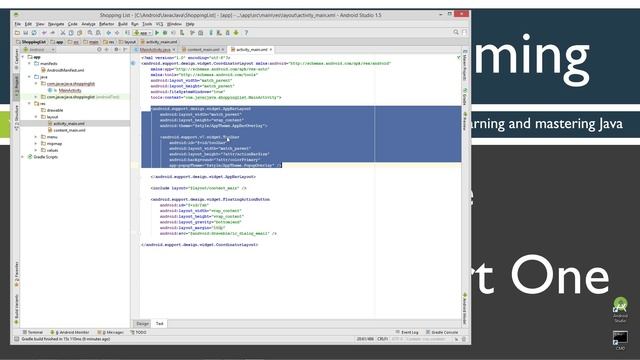The width and height of the screenshot is (640, 360).
Task: Click the Save All toolbar icon
Action: (x=26, y=33)
